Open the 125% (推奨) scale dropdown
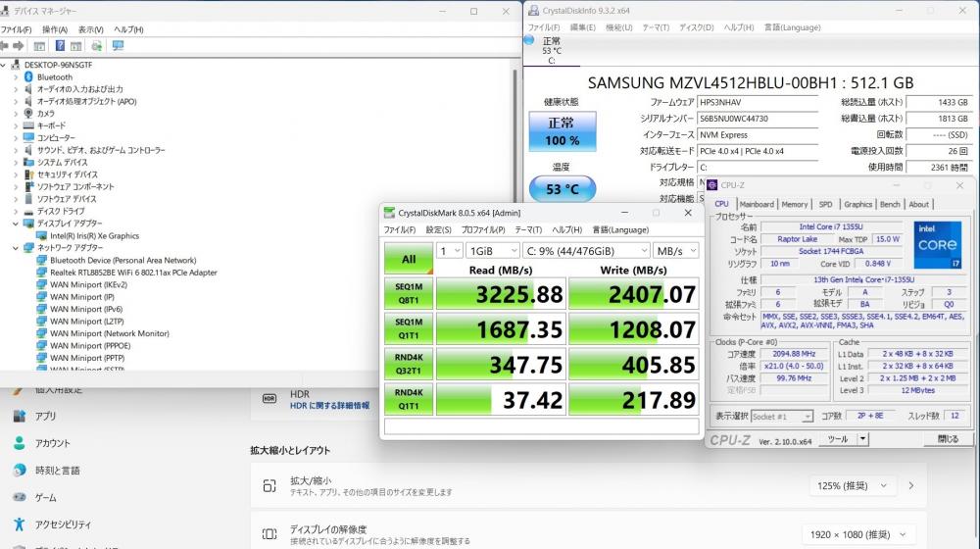980x549 pixels. (x=852, y=486)
